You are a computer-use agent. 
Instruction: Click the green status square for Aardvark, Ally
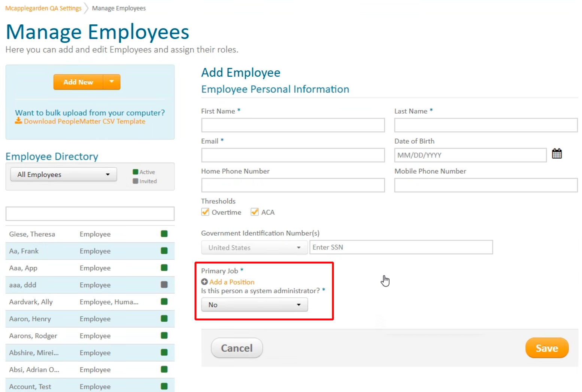[x=164, y=301]
